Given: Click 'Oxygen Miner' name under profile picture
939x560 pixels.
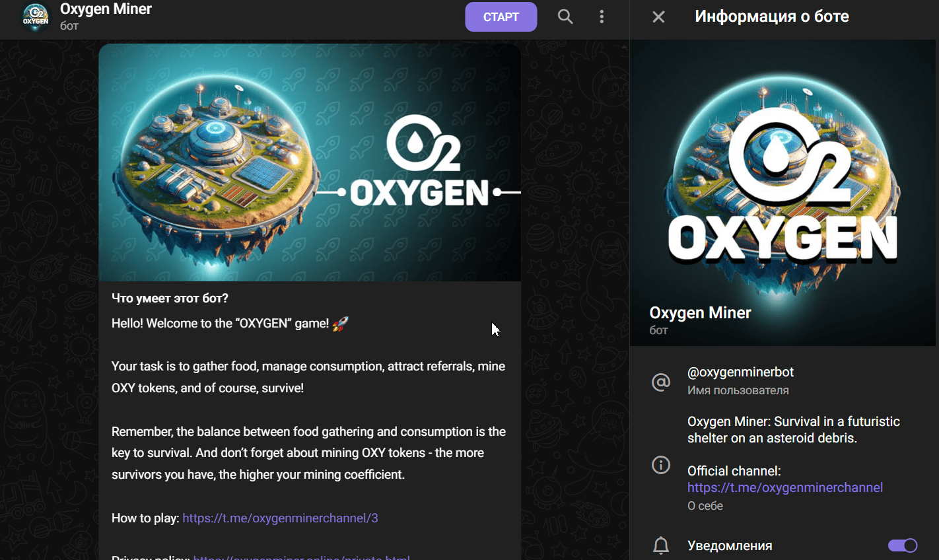Looking at the screenshot, I should pyautogui.click(x=700, y=313).
